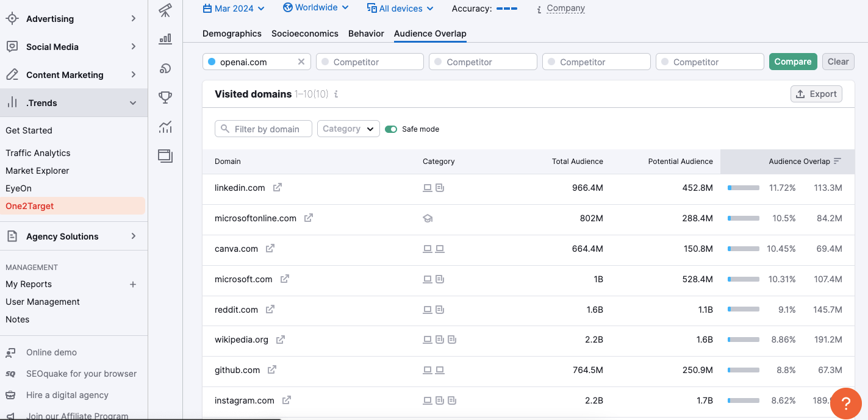This screenshot has width=868, height=420.
Task: Click the linkedin.com audience overlap bar
Action: coord(744,188)
